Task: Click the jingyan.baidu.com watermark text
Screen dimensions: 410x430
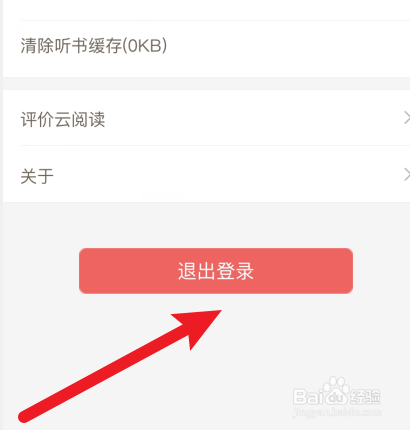Action: (x=337, y=412)
